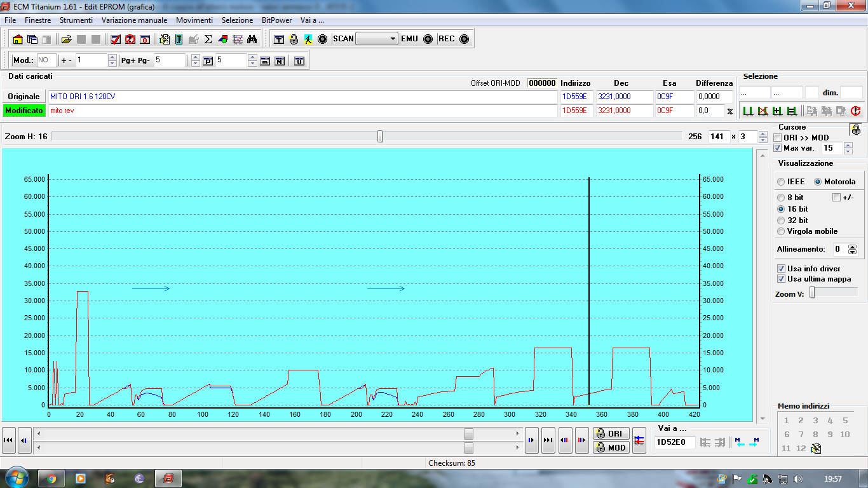Jump to last position button
Image resolution: width=868 pixels, height=488 pixels.
(548, 440)
